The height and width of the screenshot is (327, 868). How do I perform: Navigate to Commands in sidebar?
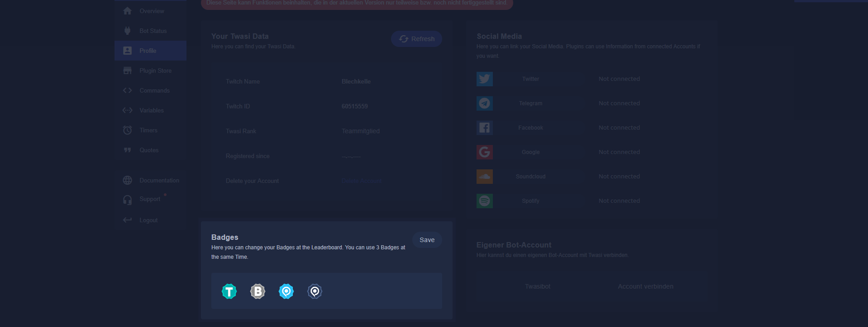click(154, 90)
